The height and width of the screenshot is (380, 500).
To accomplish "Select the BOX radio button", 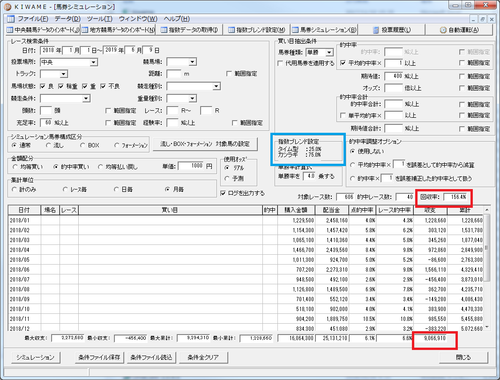I will tap(82, 145).
